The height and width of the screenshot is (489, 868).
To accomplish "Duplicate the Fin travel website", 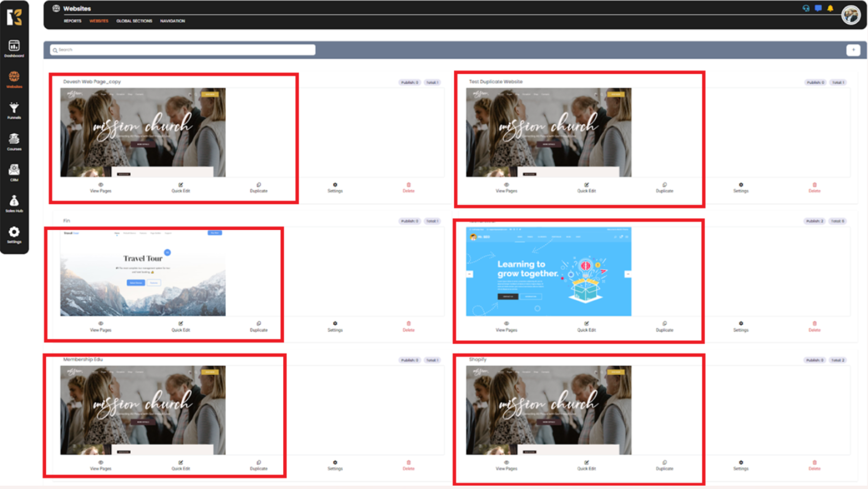I will [258, 326].
